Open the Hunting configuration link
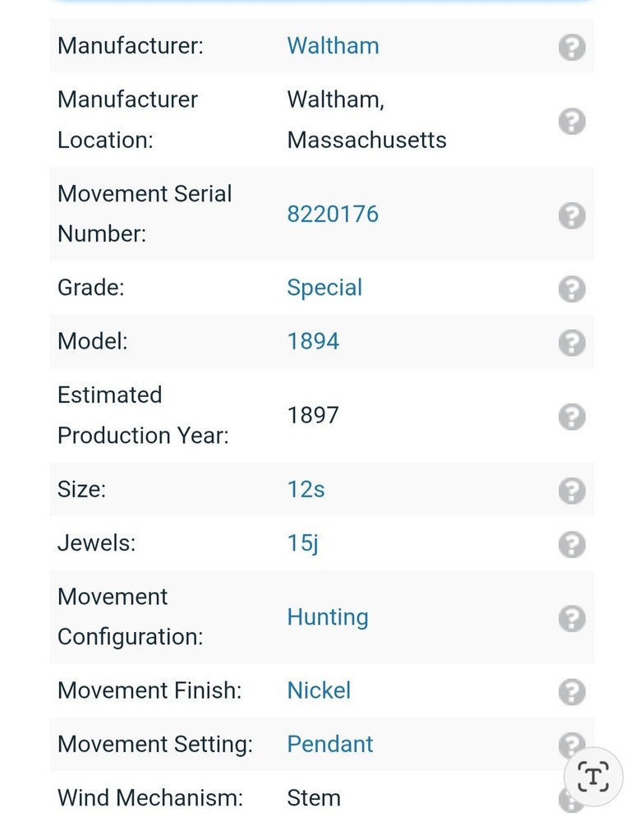The image size is (644, 822). [327, 617]
